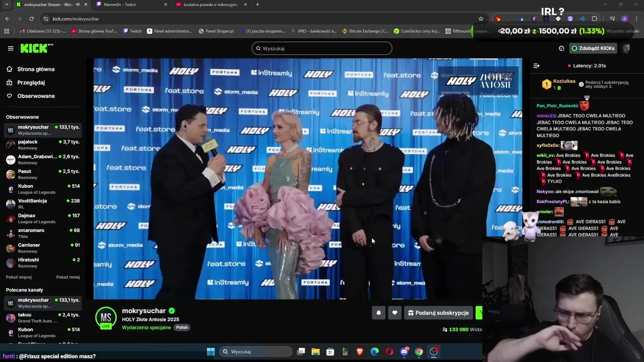Open the user profile avatar menu
Screen dimensions: 644x362
click(x=626, y=48)
